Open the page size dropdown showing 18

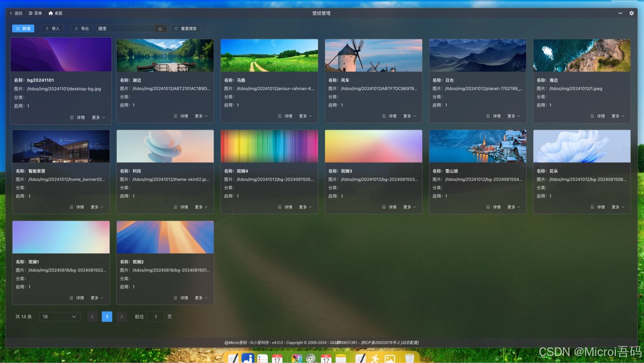(59, 317)
